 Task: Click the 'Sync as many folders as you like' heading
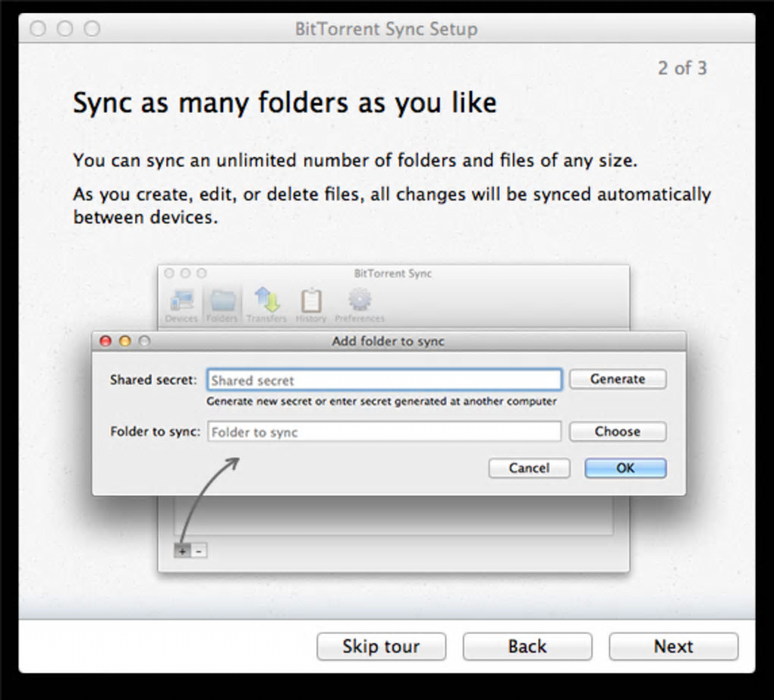pyautogui.click(x=285, y=103)
